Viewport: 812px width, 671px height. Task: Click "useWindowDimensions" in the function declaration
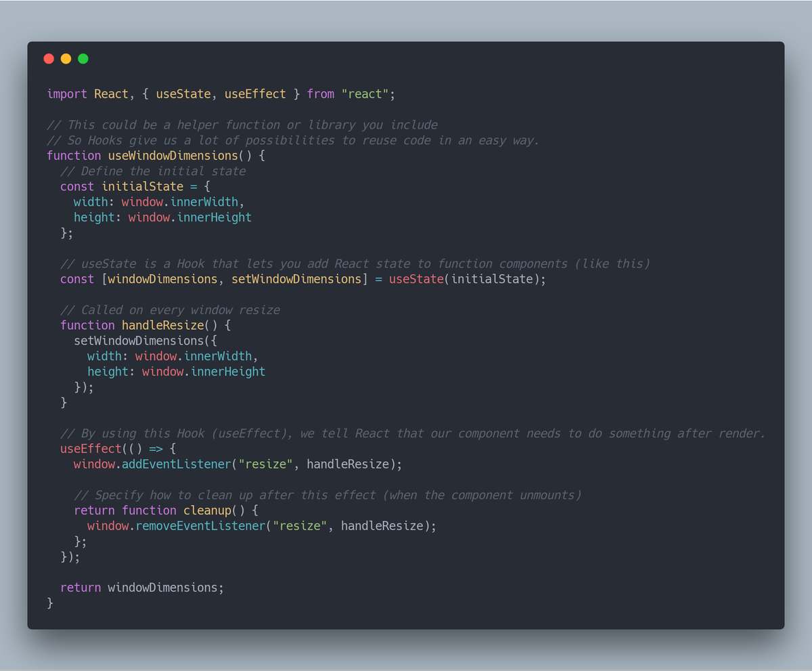pyautogui.click(x=173, y=156)
